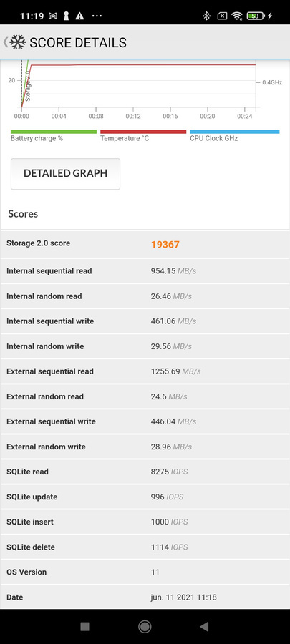
Task: Open the DETAILED GRAPH button
Action: click(x=65, y=174)
